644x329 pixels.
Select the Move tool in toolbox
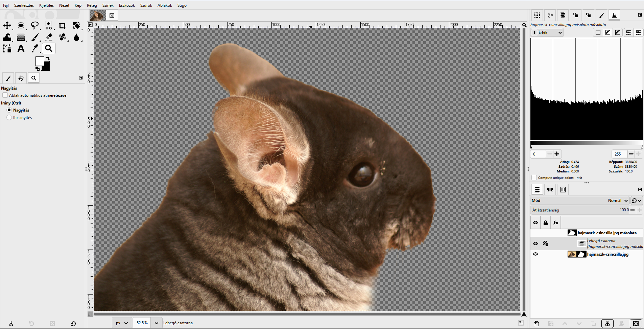tap(7, 25)
